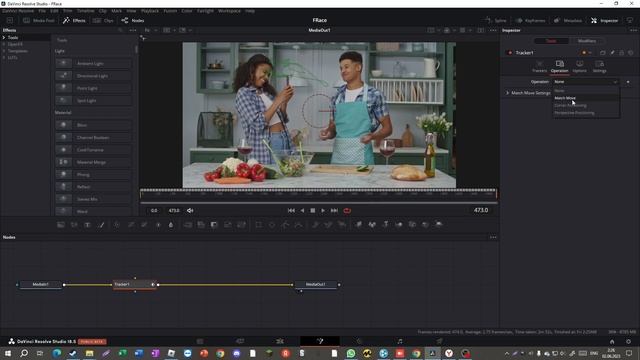Viewport: 640px width, 360px height.
Task: Search the Effects library
Action: click(x=120, y=30)
